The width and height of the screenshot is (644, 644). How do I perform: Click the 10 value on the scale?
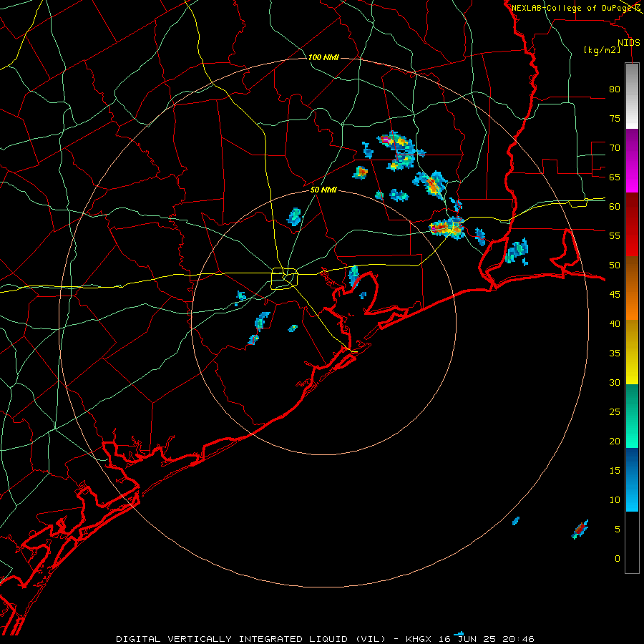(615, 500)
